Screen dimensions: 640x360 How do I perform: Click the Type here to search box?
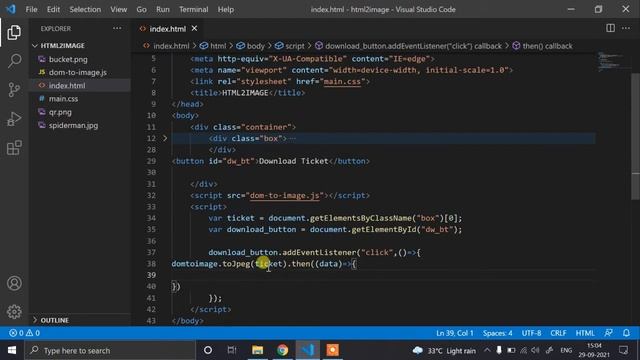click(x=110, y=350)
